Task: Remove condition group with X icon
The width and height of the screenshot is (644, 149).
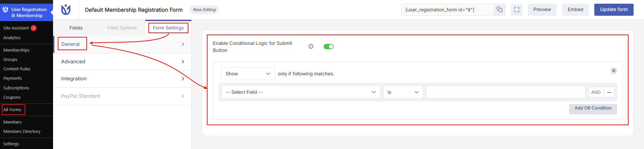Action: [614, 71]
